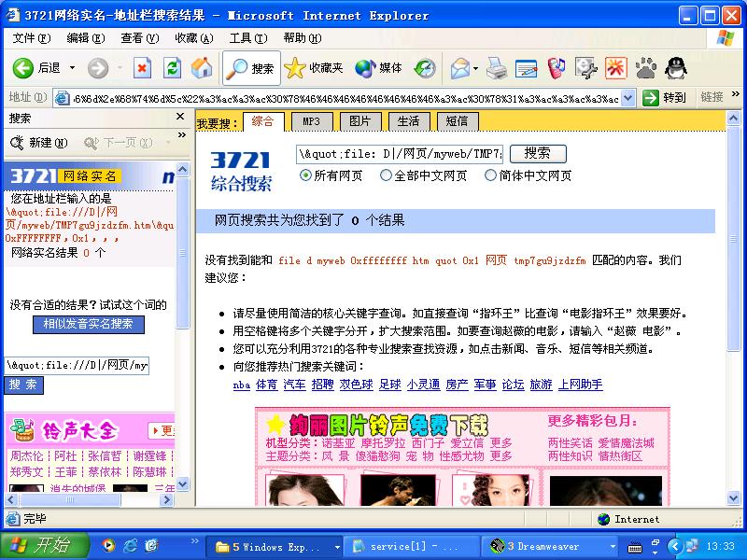
Task: Stop loading the page
Action: pos(142,68)
